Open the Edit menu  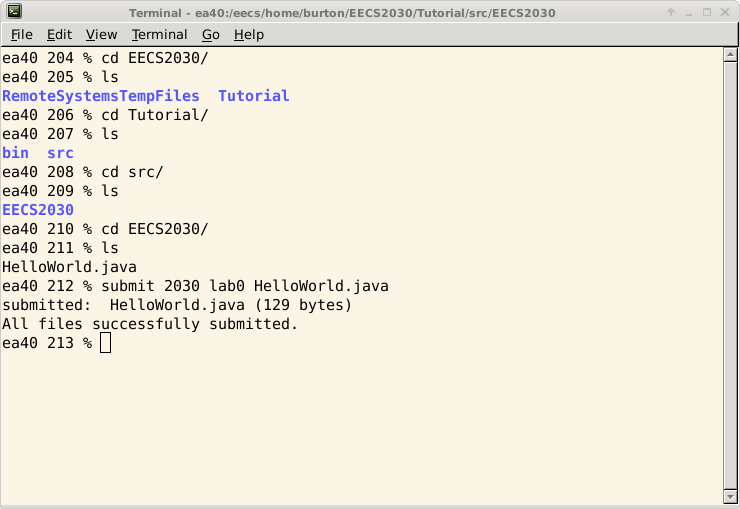(x=59, y=34)
